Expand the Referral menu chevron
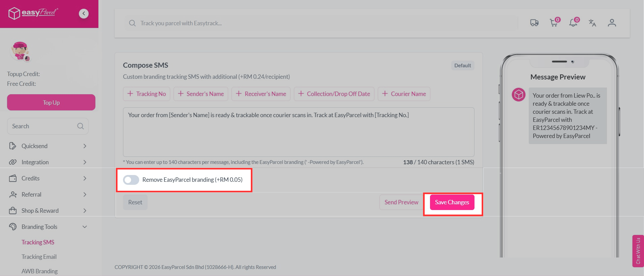This screenshot has height=276, width=644. [x=85, y=195]
